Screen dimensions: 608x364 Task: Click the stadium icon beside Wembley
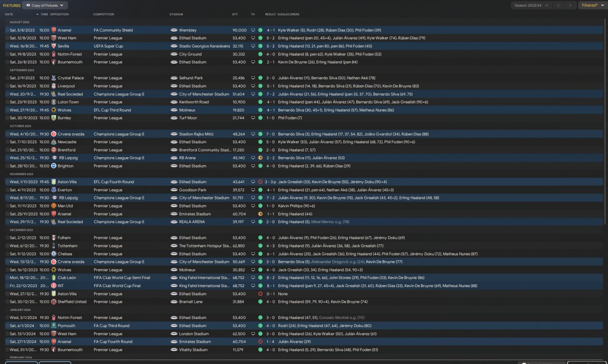pyautogui.click(x=174, y=30)
